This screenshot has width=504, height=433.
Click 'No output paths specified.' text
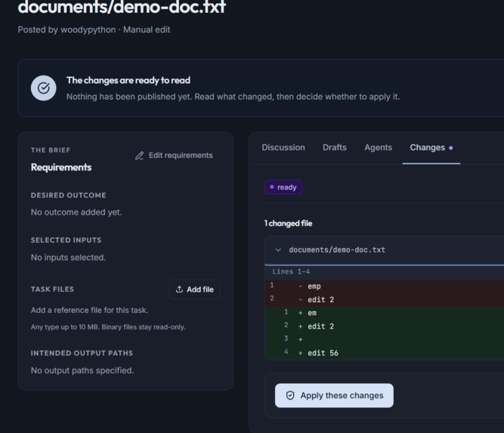tap(82, 370)
